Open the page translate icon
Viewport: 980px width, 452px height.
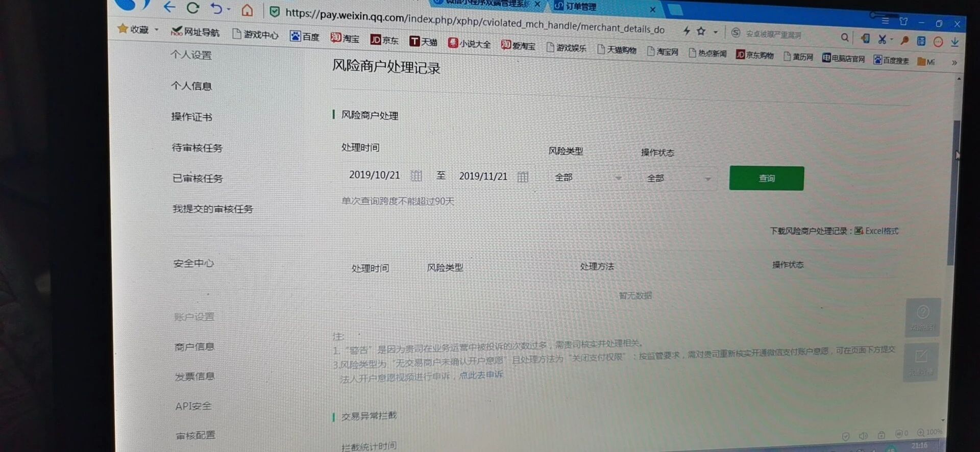click(x=921, y=41)
